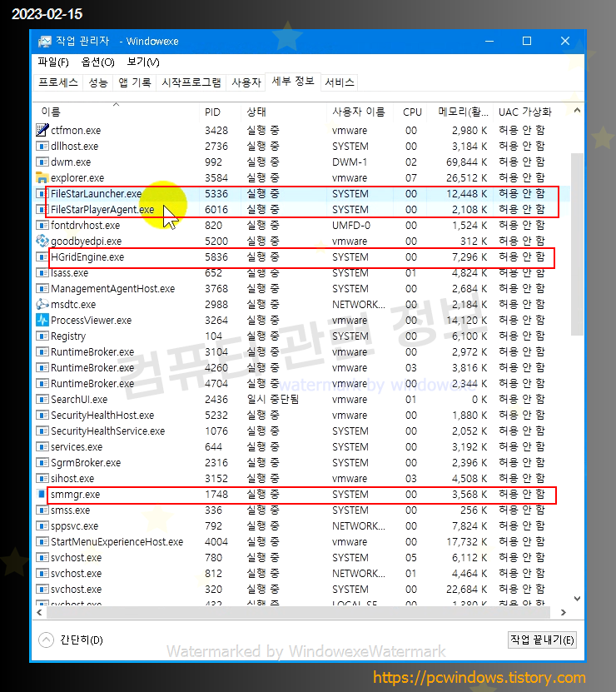Sort by the PID column header

[220, 112]
